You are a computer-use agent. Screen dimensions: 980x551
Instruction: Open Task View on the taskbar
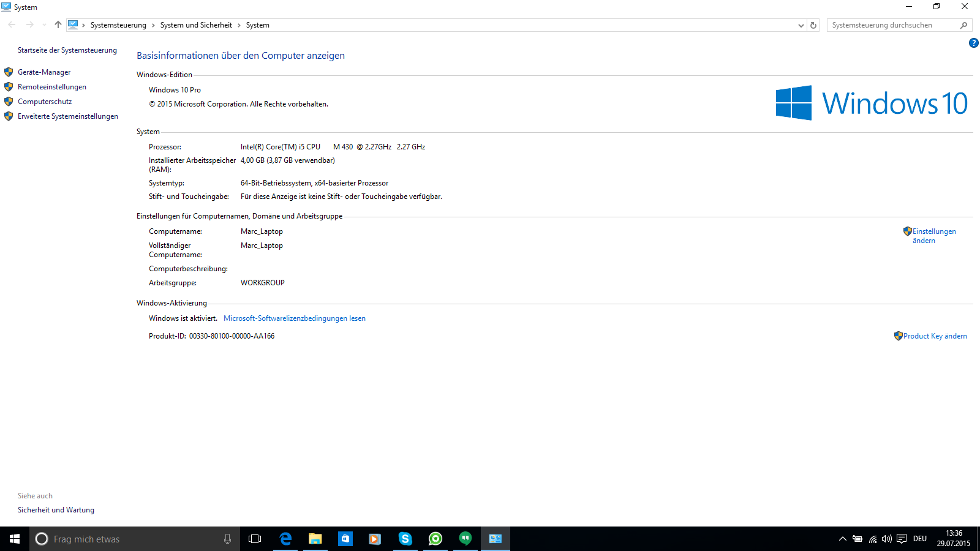(x=255, y=539)
